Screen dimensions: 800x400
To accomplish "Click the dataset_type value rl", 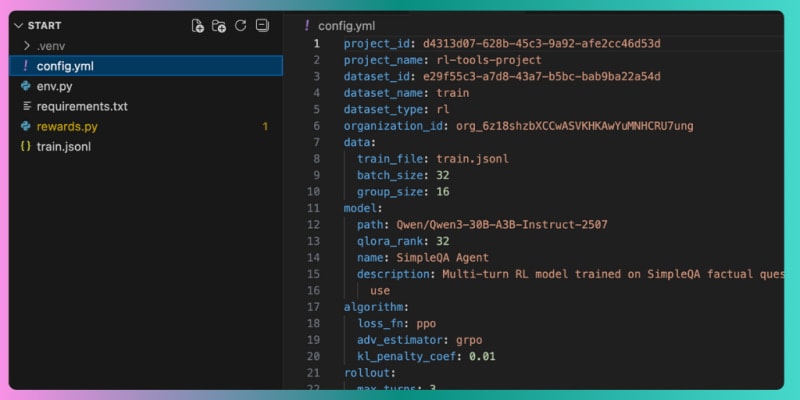I will (443, 110).
